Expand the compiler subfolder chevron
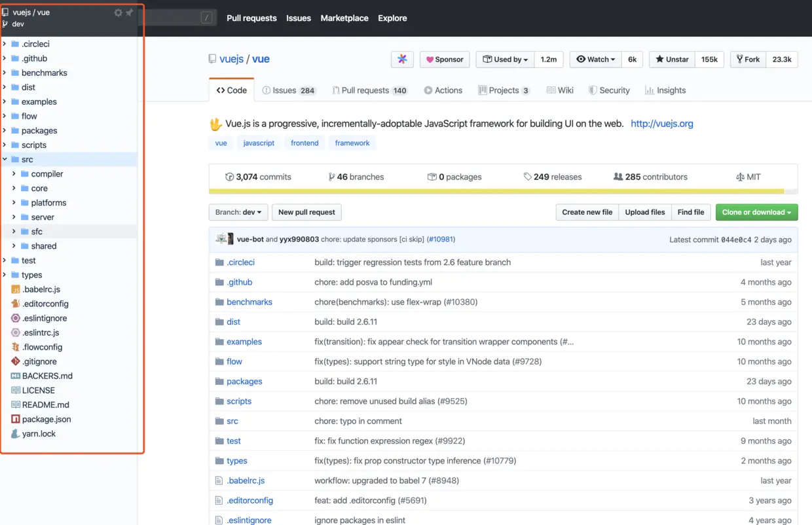Image resolution: width=812 pixels, height=525 pixels. coord(14,173)
